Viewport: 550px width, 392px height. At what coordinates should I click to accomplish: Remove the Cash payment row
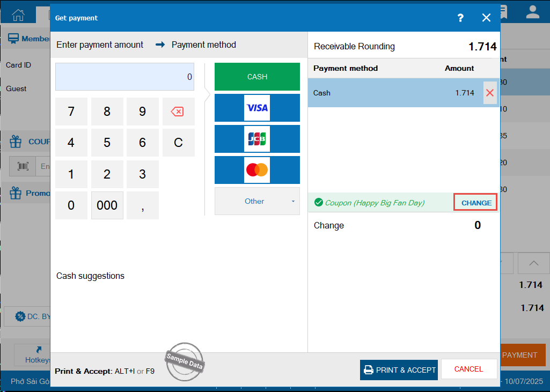click(489, 93)
